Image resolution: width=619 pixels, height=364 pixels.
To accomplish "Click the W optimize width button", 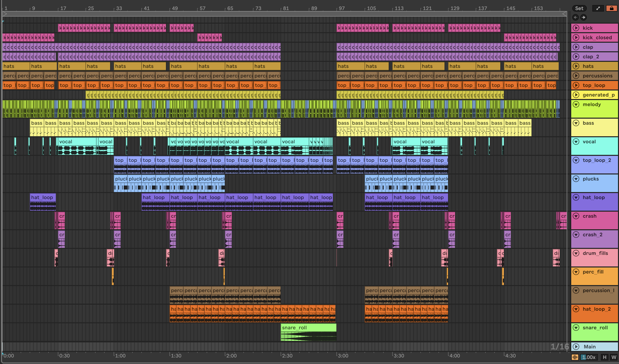I will [x=614, y=357].
